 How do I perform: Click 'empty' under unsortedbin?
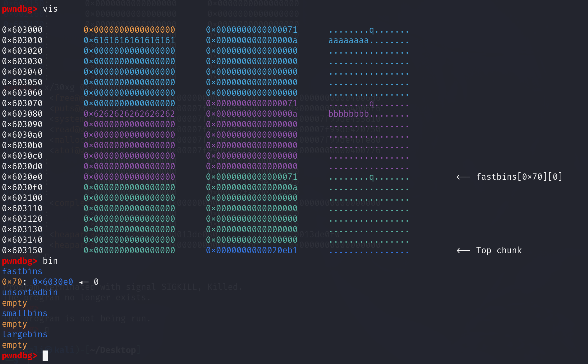pos(14,303)
